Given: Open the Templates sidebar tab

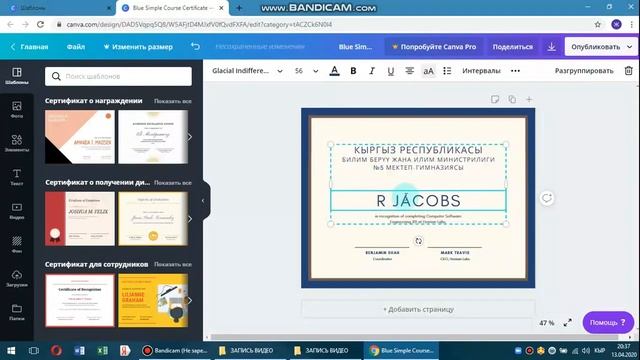Looking at the screenshot, I should pyautogui.click(x=17, y=76).
